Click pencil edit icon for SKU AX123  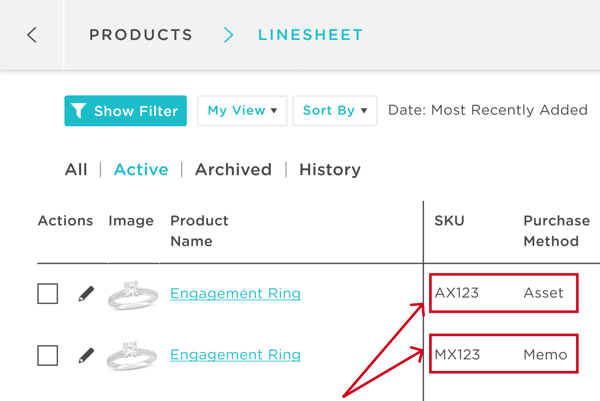click(x=86, y=293)
